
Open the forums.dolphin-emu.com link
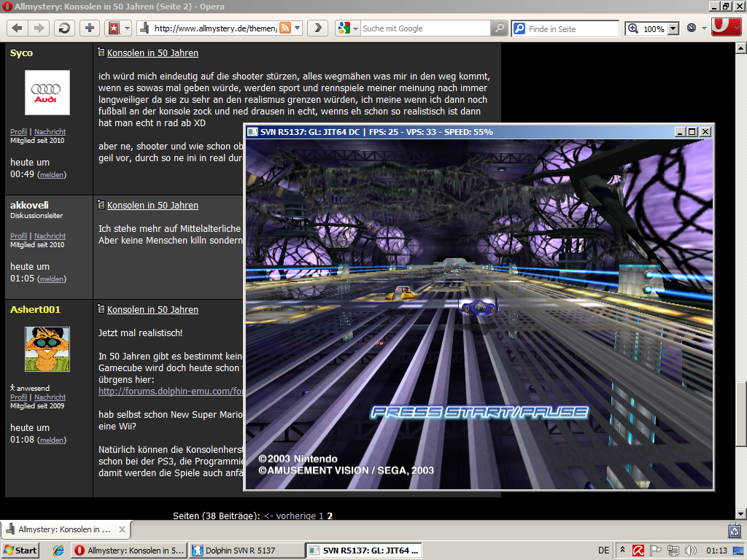[171, 391]
